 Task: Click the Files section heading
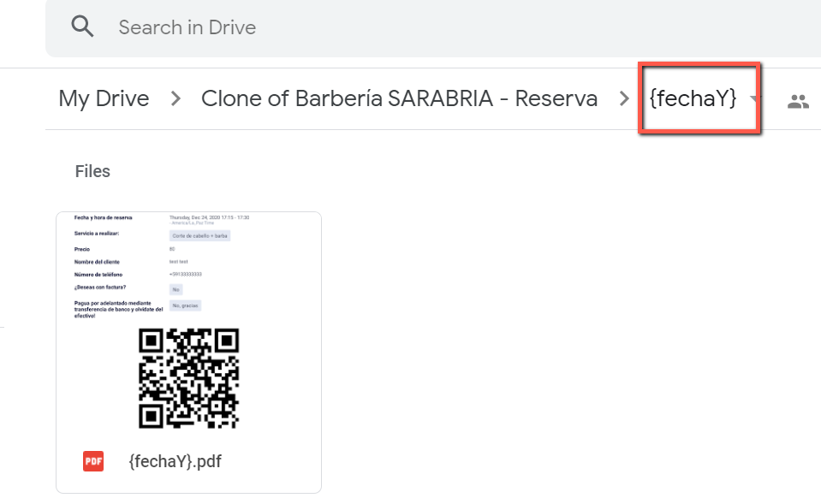click(x=92, y=171)
